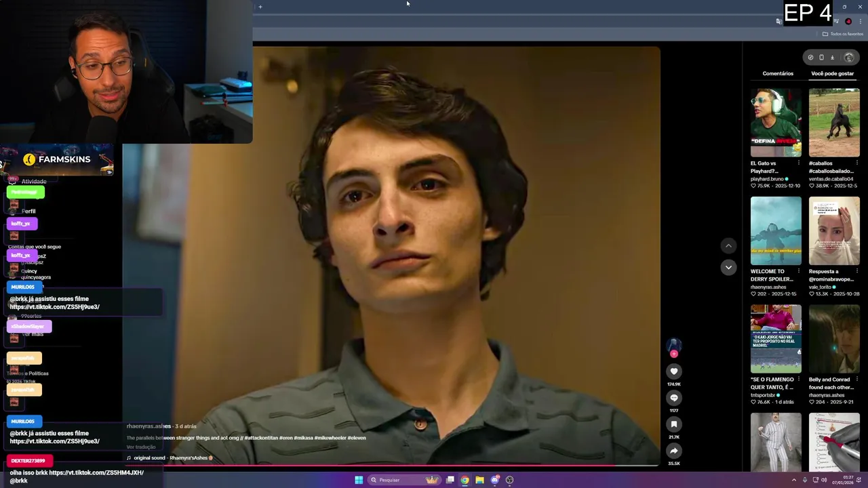The width and height of the screenshot is (868, 488).
Task: Follow the creator via the avatar plus icon
Action: 673,354
